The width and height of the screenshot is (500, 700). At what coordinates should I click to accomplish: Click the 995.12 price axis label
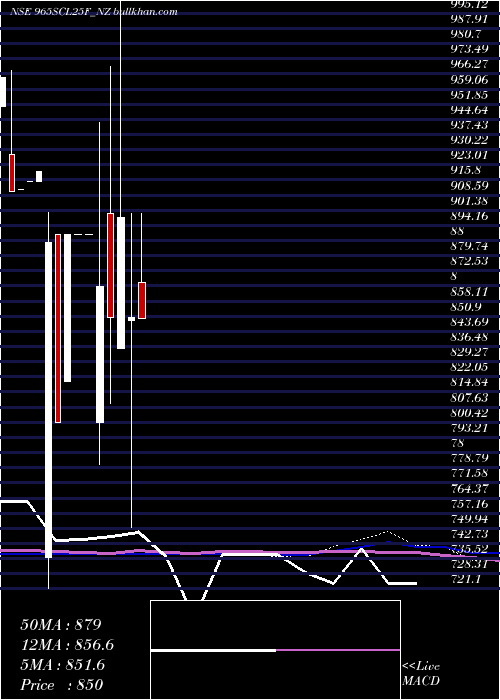coord(470,4)
